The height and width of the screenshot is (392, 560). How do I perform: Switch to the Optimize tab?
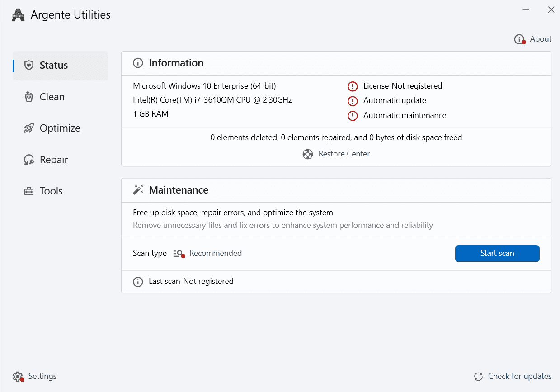60,128
